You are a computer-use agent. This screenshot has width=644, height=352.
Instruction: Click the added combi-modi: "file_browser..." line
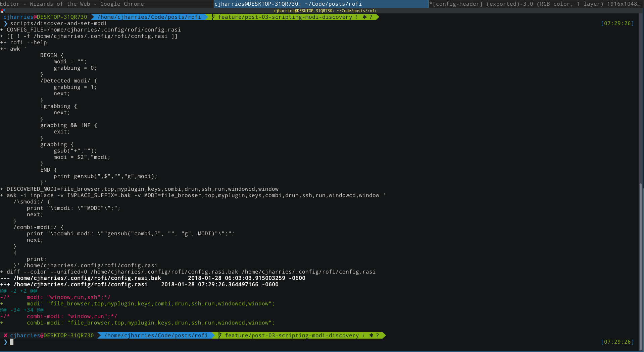138,323
